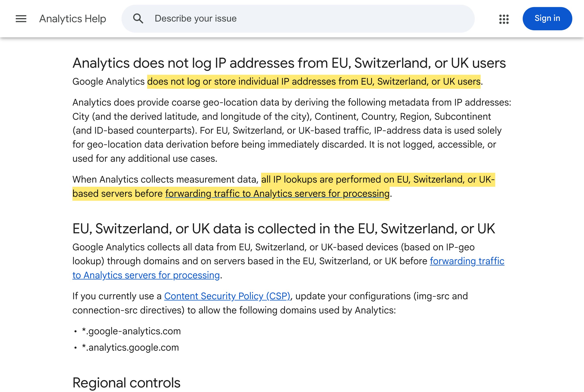The height and width of the screenshot is (392, 584).
Task: Open the 'forwarding traffic' link in the data collection paragraph
Action: pyautogui.click(x=467, y=261)
